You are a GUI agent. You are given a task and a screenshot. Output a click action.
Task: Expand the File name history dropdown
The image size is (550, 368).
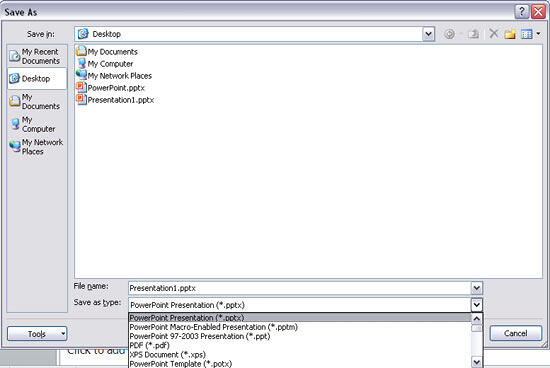pos(476,288)
